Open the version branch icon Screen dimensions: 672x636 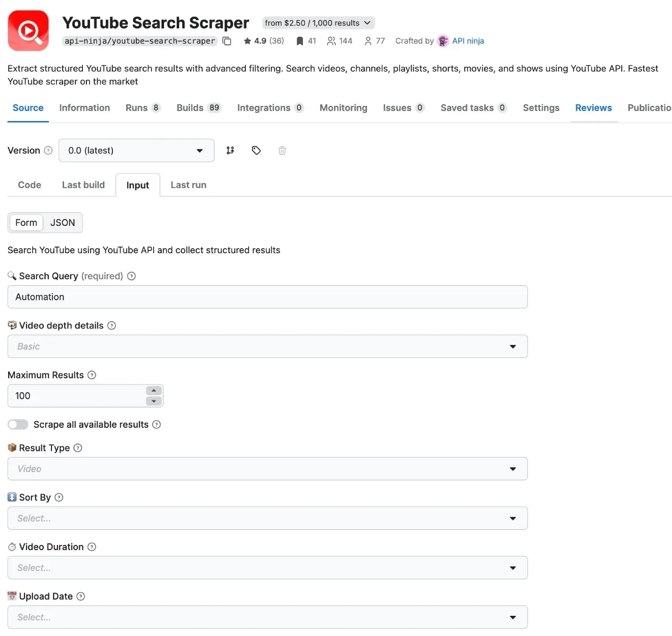pyautogui.click(x=230, y=150)
